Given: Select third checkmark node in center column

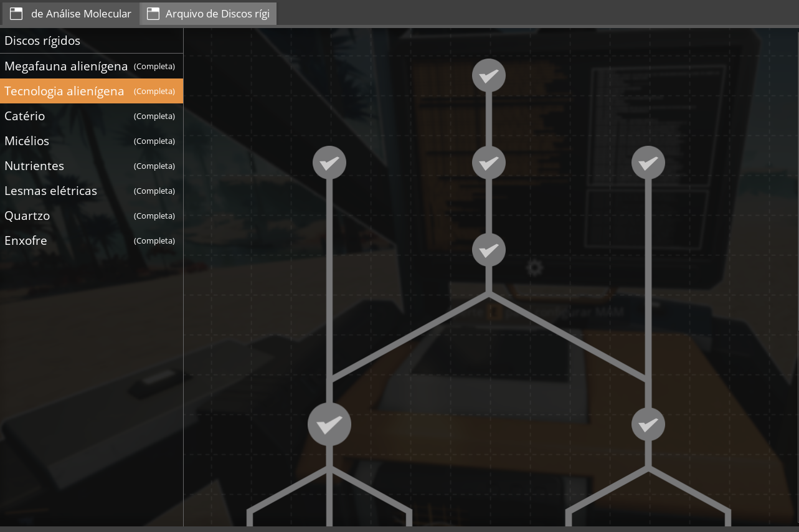Looking at the screenshot, I should coord(489,250).
